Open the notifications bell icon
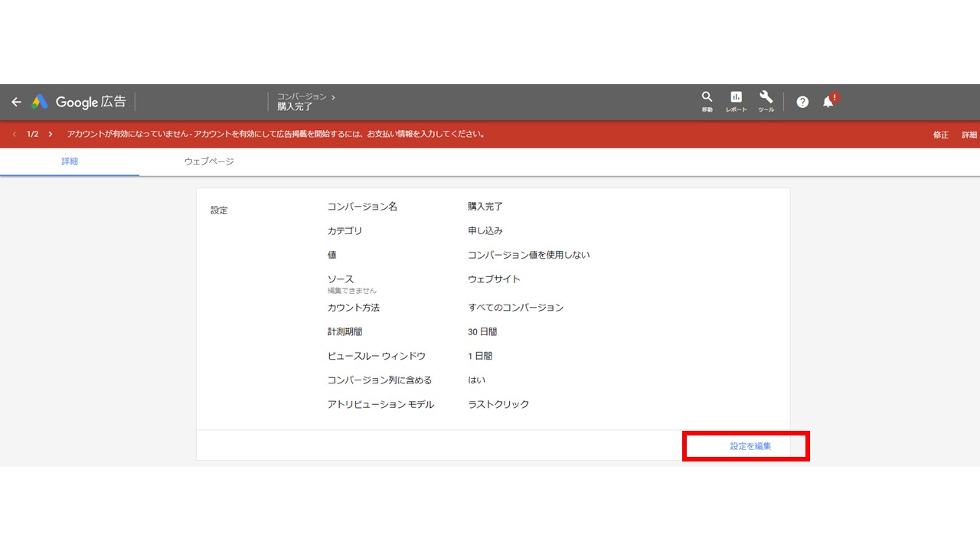 (x=829, y=101)
